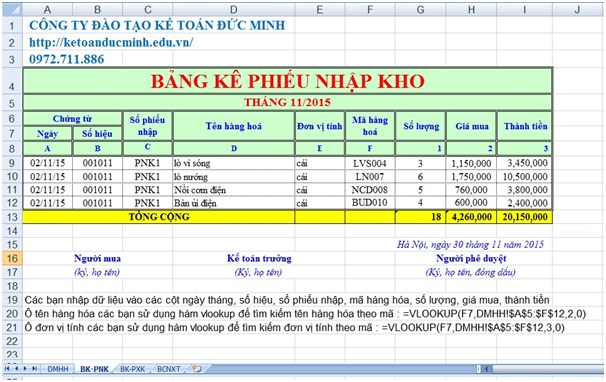Go to next sheet using navigation arrow
This screenshot has height=382, width=606.
coord(25,368)
